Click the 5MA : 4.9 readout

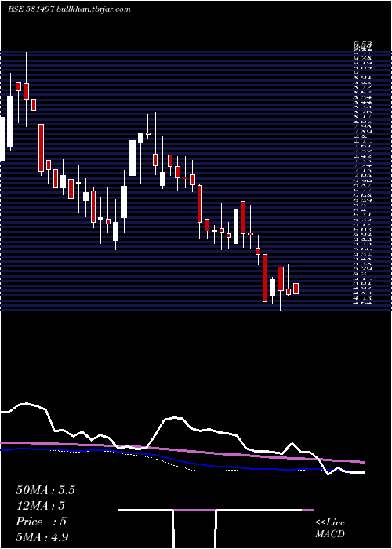42,536
